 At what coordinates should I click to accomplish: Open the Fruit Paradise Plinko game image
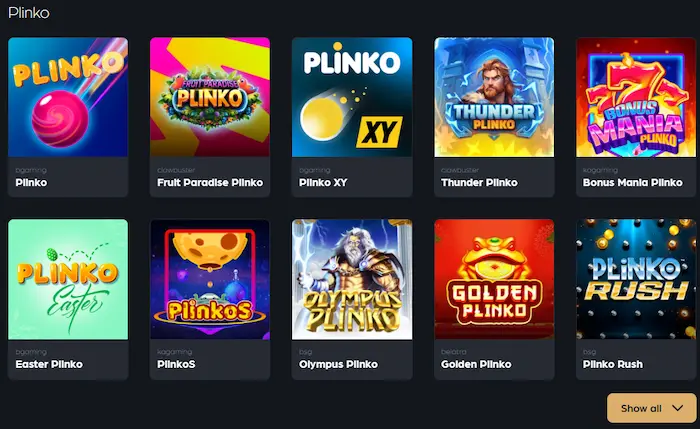coord(210,97)
